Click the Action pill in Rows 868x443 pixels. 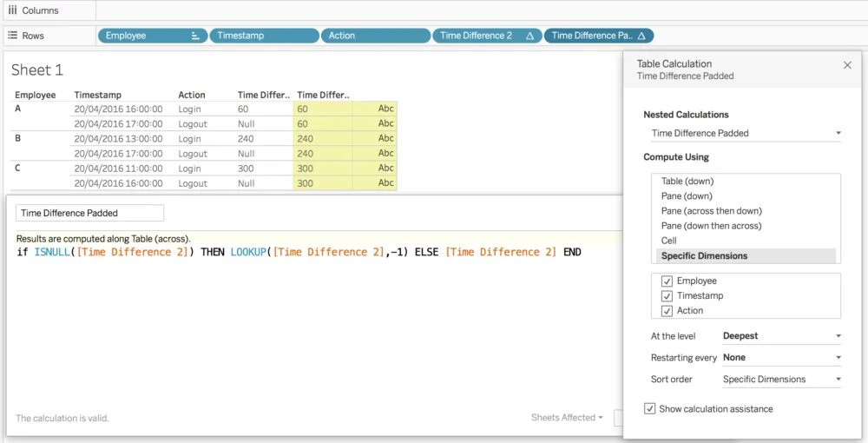click(375, 36)
